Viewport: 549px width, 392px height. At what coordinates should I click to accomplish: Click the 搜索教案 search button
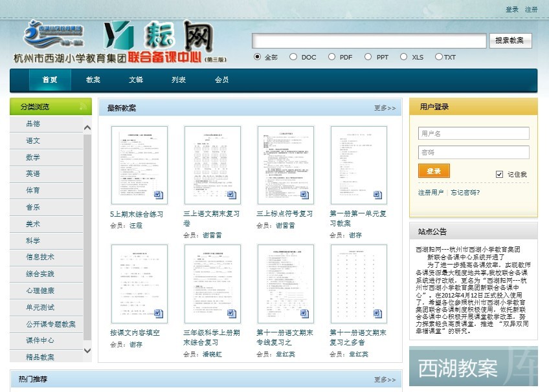509,41
